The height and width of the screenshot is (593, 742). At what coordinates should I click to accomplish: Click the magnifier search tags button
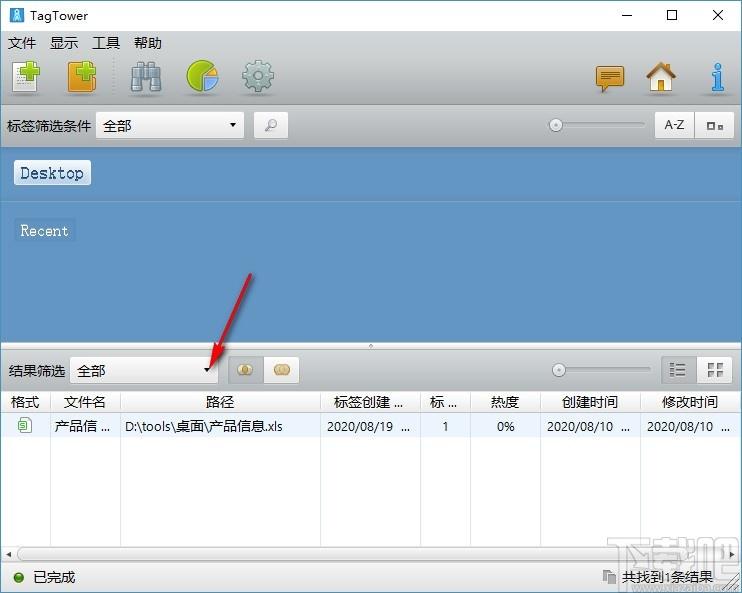271,125
